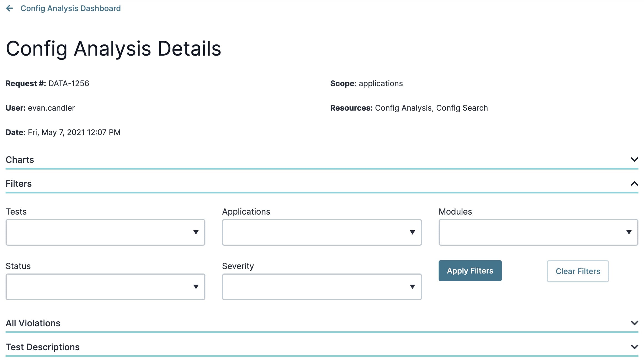The image size is (644, 363).
Task: Click the Charts section header
Action: (322, 160)
